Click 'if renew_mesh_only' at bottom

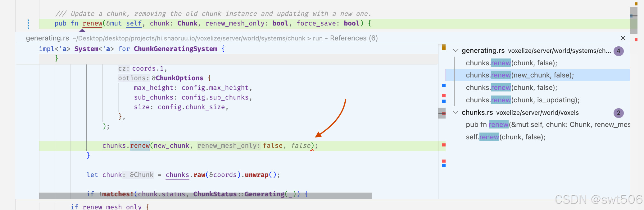[x=106, y=207]
